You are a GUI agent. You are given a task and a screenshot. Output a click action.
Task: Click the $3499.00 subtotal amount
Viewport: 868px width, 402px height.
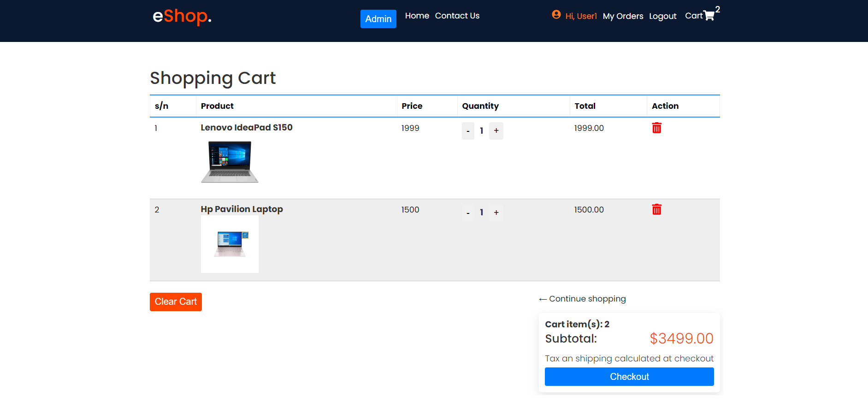click(x=681, y=338)
